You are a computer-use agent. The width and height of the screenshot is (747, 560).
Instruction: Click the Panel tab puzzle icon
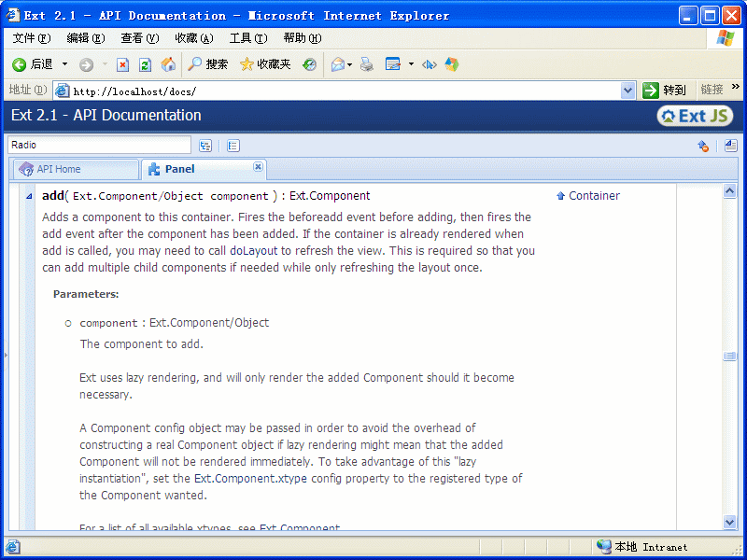pos(154,169)
